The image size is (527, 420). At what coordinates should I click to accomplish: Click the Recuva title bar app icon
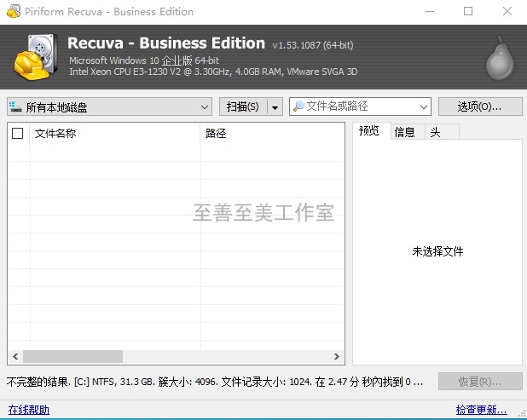tap(14, 11)
